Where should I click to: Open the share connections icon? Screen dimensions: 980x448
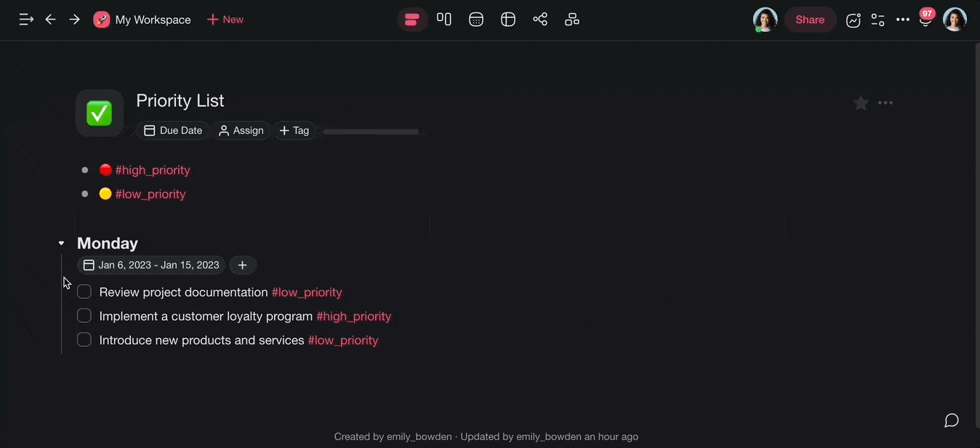pos(540,20)
